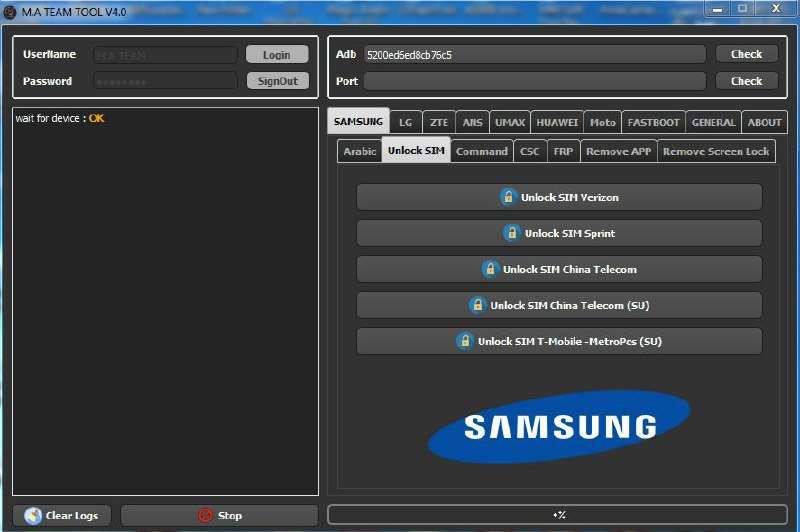The height and width of the screenshot is (532, 800).
Task: Switch to the FASTBOOT tab
Action: [x=654, y=122]
